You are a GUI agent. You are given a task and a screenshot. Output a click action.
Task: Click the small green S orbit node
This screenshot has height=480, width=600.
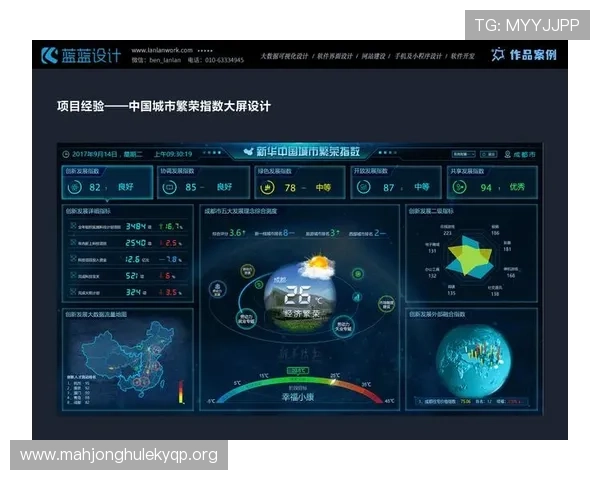259,284
